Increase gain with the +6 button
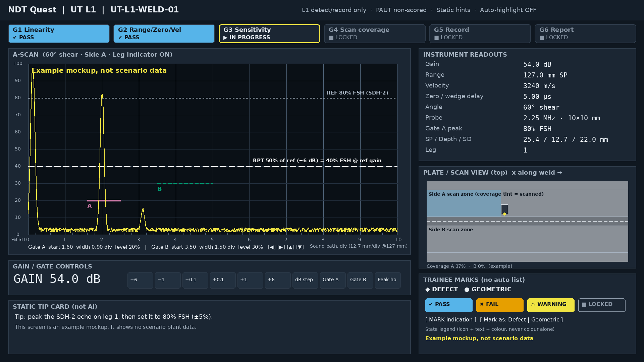Screen dimensions: 644x362 (278, 280)
